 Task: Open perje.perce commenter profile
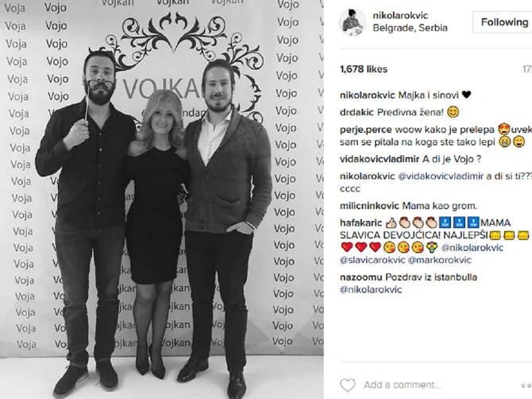[x=366, y=130]
